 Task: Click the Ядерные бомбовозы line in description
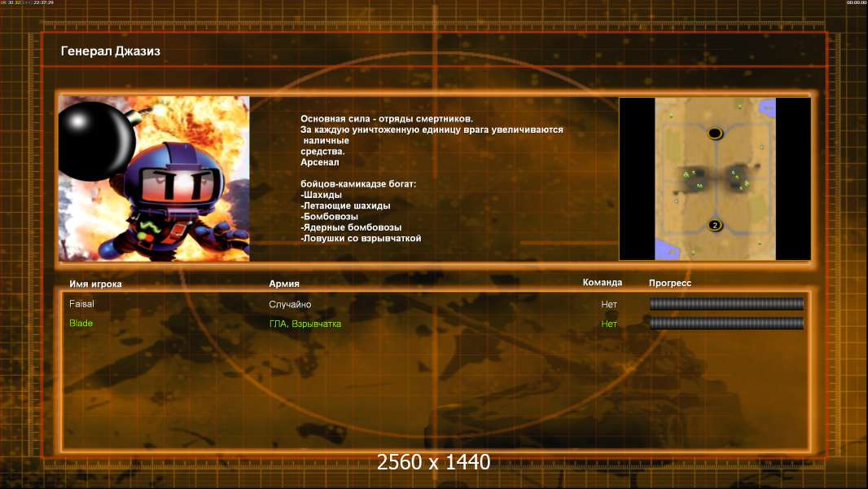tap(351, 227)
